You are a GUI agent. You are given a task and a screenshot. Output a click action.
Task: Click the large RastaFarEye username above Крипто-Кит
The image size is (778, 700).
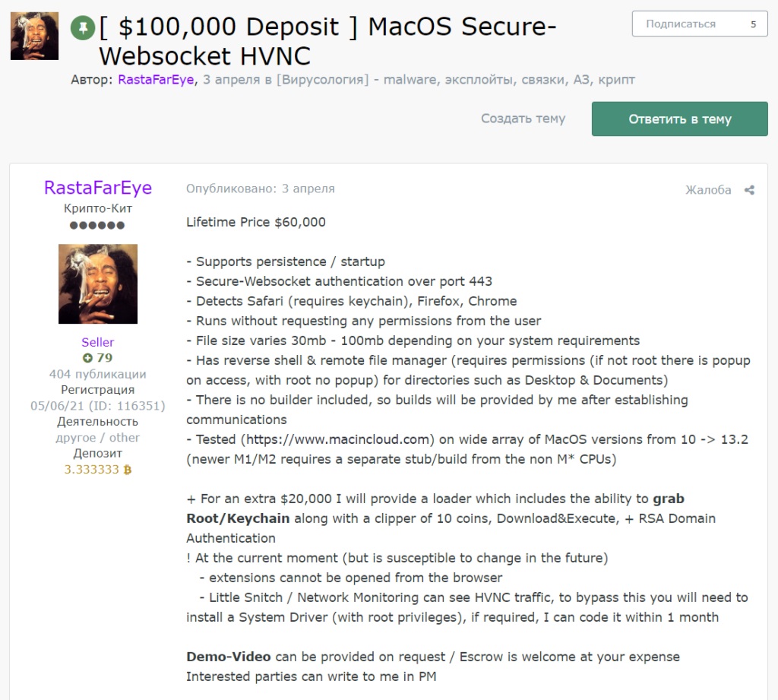[x=98, y=188]
